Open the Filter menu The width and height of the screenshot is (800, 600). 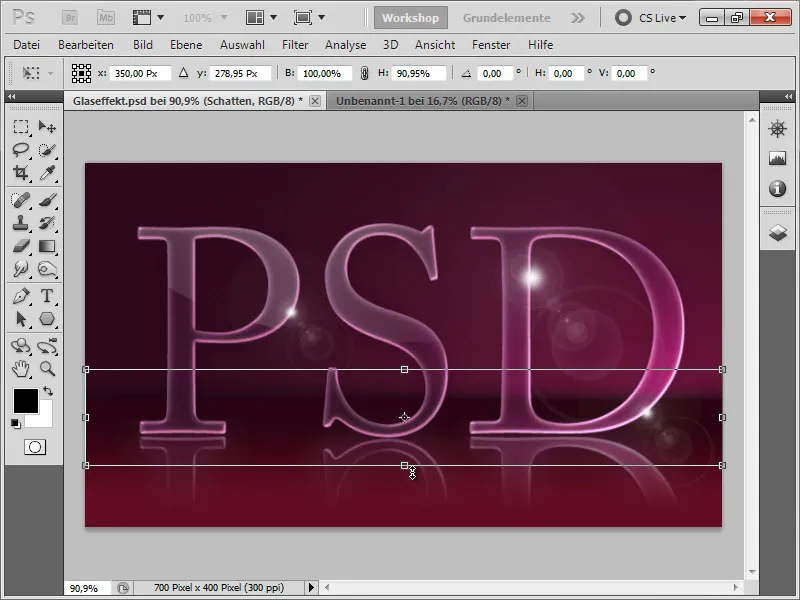pos(295,45)
